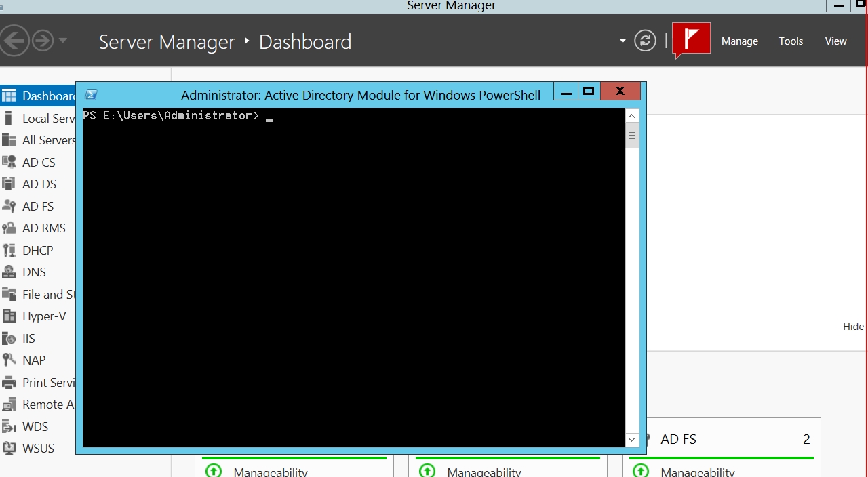Select WDS in the navigation pane
This screenshot has height=477, width=868.
35,426
